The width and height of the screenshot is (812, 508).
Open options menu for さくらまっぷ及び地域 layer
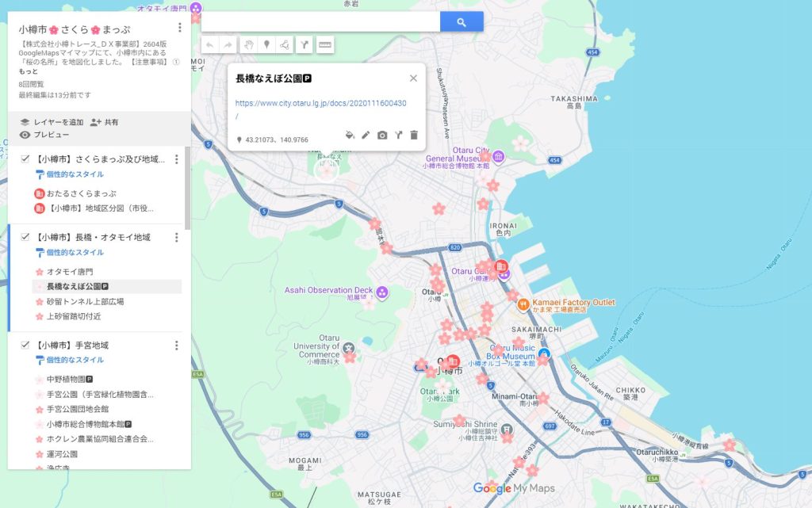177,159
